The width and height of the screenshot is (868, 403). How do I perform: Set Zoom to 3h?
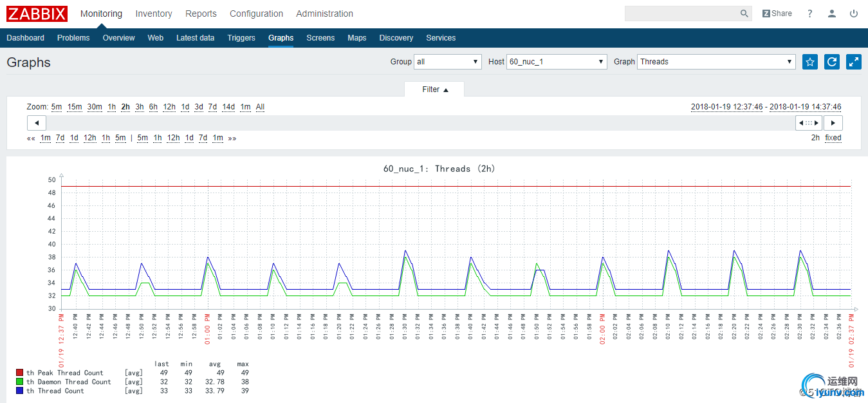[140, 107]
